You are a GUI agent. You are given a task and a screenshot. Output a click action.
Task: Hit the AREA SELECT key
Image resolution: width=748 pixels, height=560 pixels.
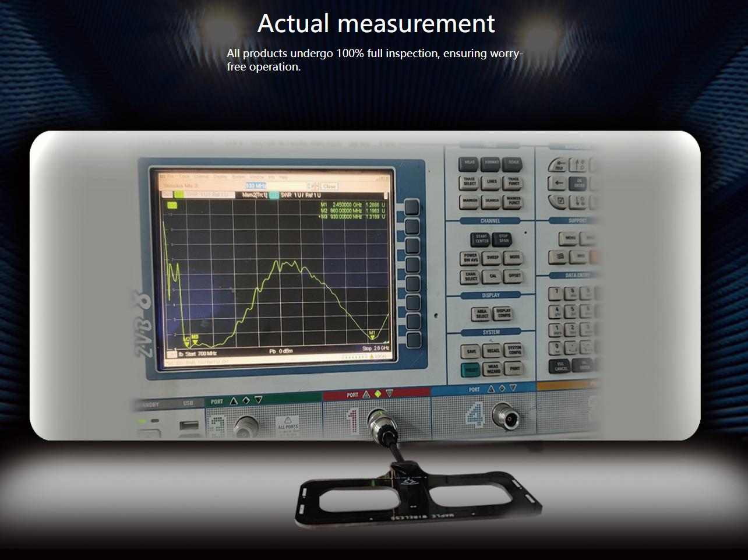(x=482, y=314)
